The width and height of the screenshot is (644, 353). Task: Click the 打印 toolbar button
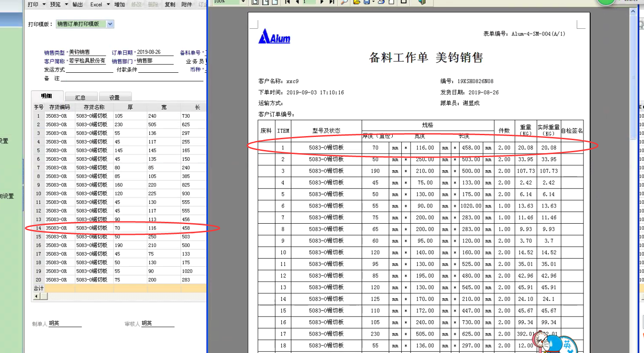tap(33, 4)
